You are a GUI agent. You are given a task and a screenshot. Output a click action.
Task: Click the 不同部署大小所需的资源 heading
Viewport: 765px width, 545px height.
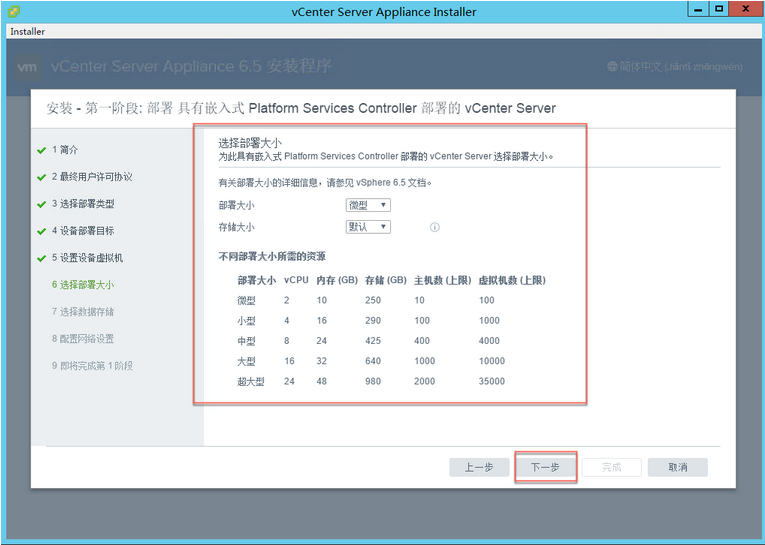(272, 256)
